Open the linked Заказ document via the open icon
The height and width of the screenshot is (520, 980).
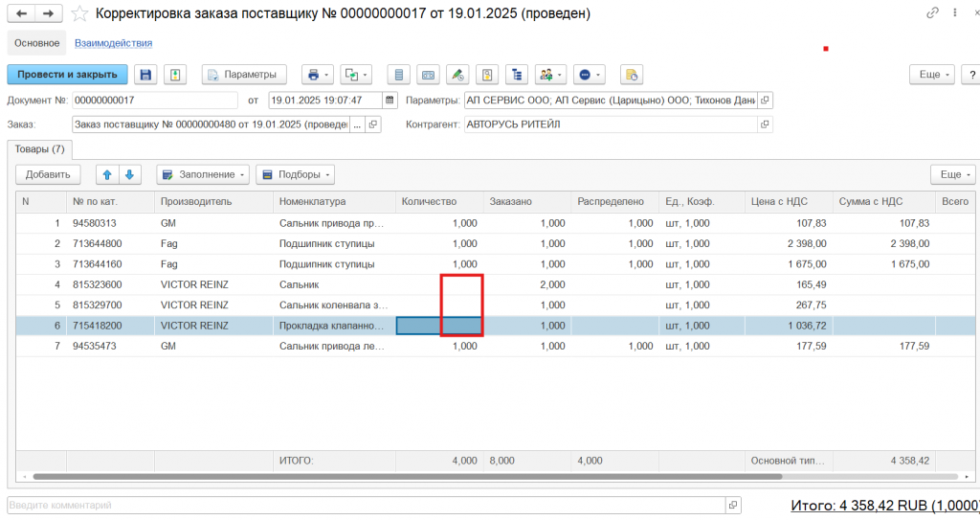click(x=373, y=124)
